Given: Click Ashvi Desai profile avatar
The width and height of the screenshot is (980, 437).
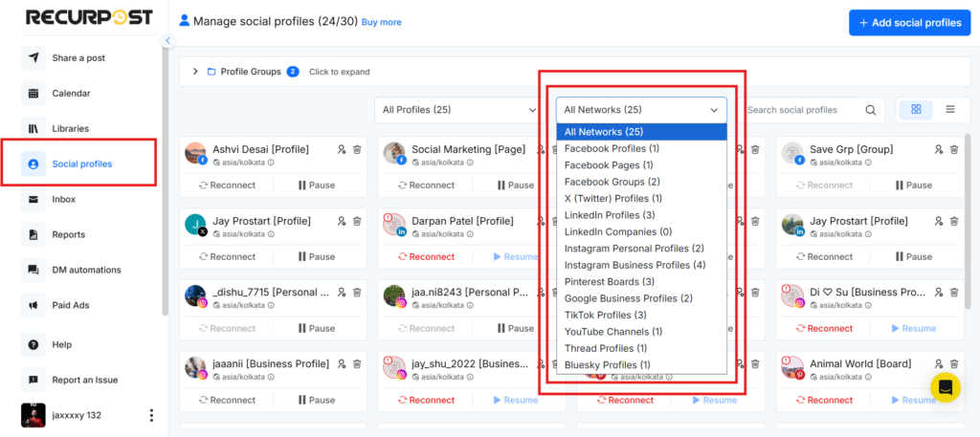Looking at the screenshot, I should click(x=195, y=154).
